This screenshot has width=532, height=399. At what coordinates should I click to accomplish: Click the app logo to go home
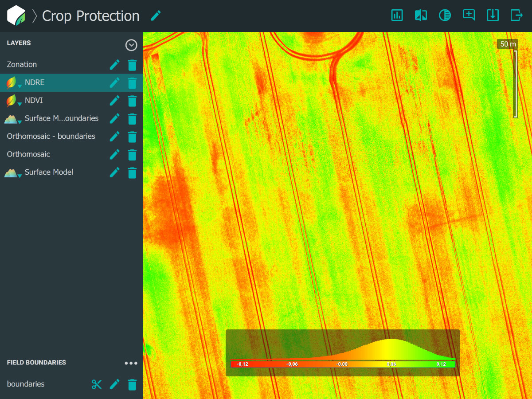click(16, 16)
